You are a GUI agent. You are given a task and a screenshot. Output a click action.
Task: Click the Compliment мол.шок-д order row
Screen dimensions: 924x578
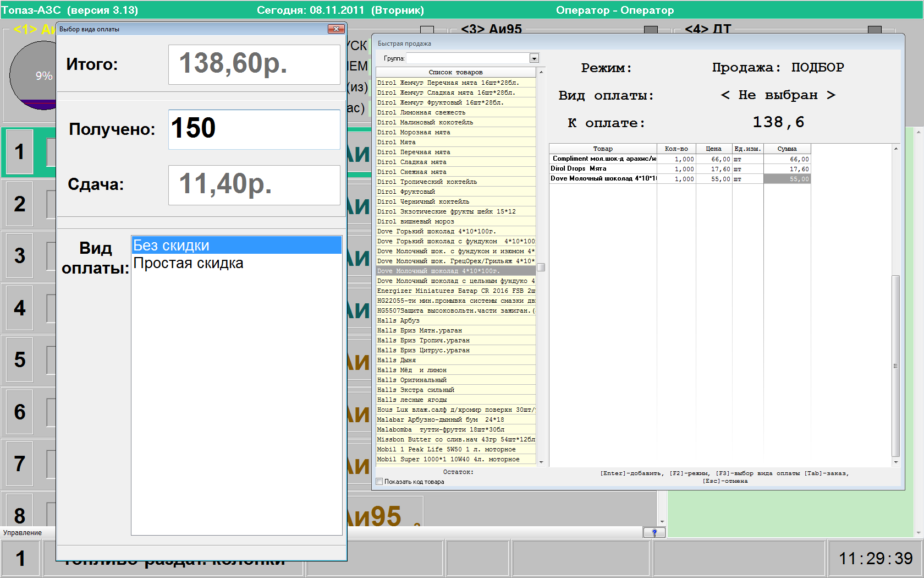[680, 159]
